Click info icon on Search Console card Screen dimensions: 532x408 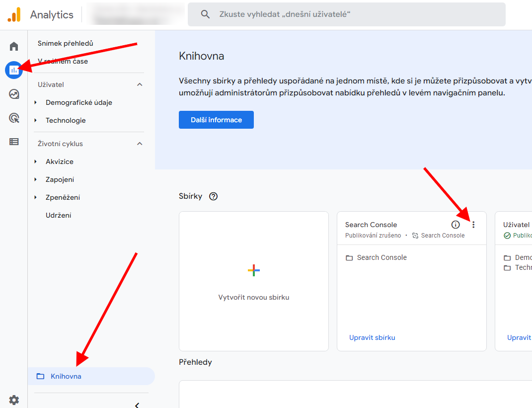click(456, 225)
